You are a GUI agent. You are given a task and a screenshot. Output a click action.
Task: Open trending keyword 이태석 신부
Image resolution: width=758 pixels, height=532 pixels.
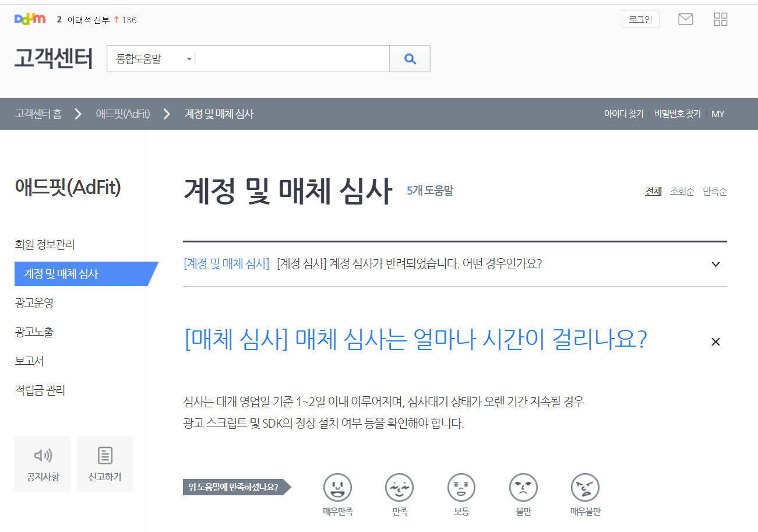[89, 20]
